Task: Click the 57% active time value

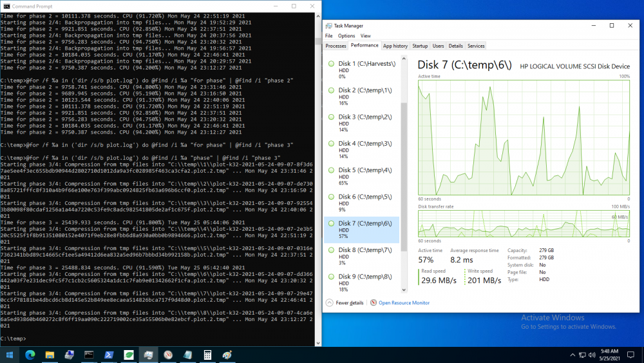Action: (426, 260)
